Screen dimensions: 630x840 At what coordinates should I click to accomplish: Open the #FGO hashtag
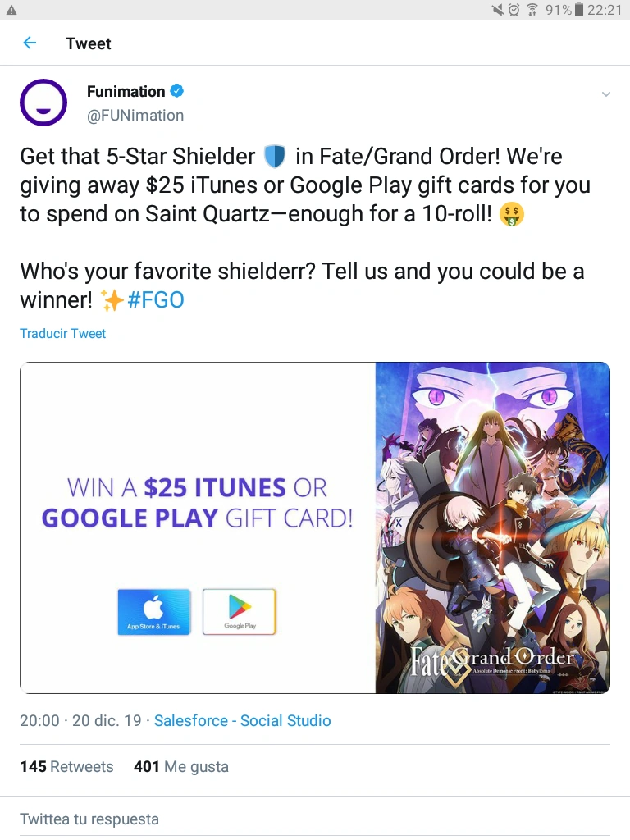[156, 299]
